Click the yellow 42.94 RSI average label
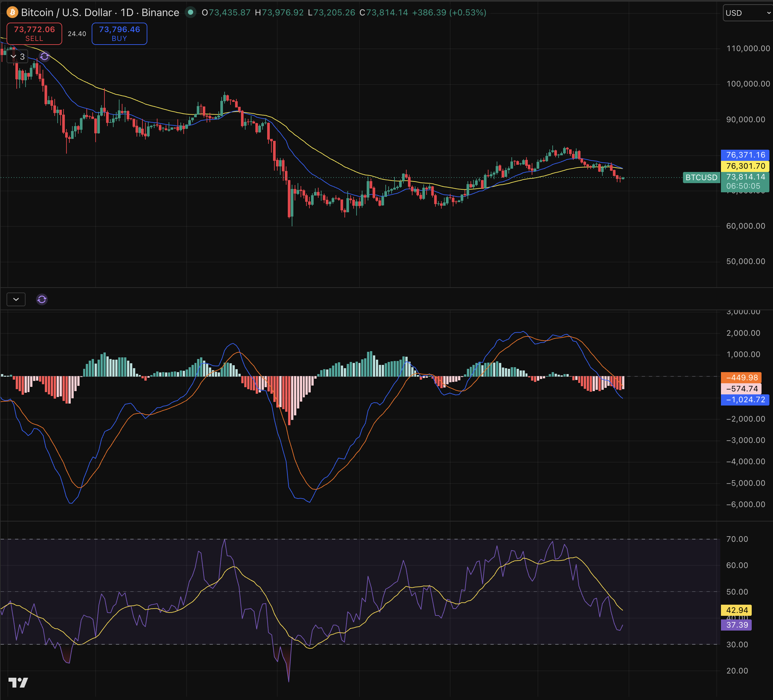This screenshot has height=700, width=773. tap(737, 610)
